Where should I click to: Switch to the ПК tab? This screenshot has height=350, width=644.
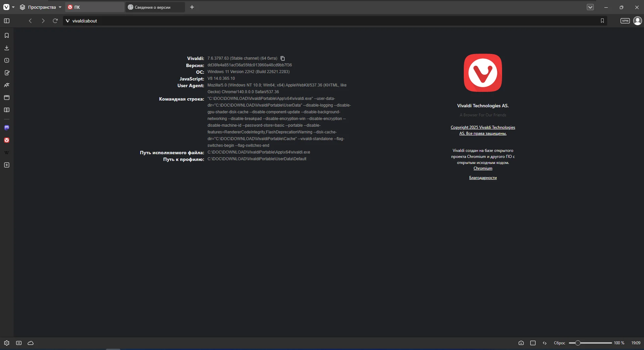(95, 7)
